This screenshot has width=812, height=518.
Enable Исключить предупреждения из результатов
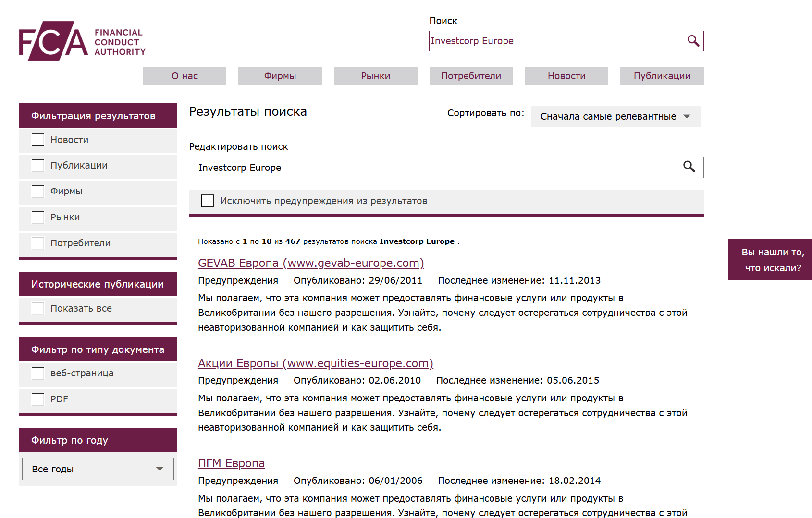point(207,201)
